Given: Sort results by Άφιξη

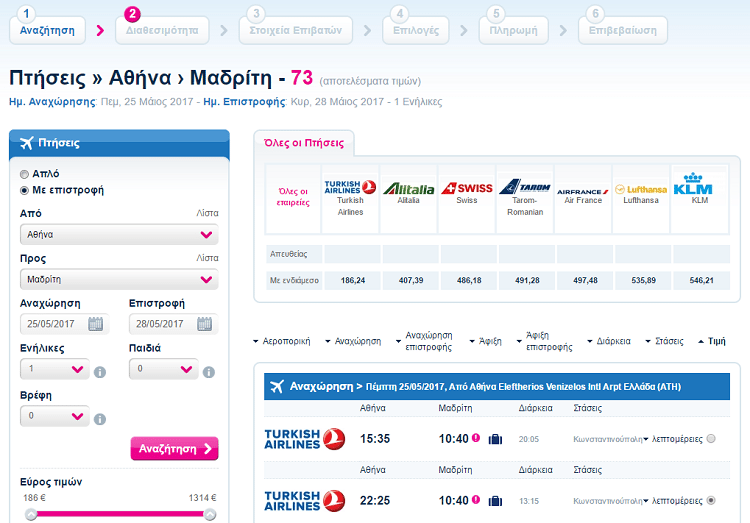Looking at the screenshot, I should tap(485, 341).
